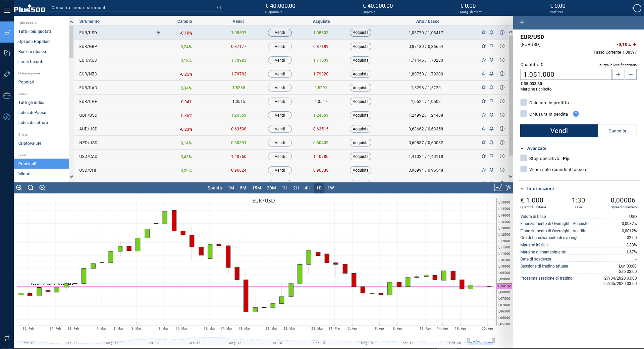Collapse the order panel with arrow
The image size is (644, 349).
(x=522, y=22)
